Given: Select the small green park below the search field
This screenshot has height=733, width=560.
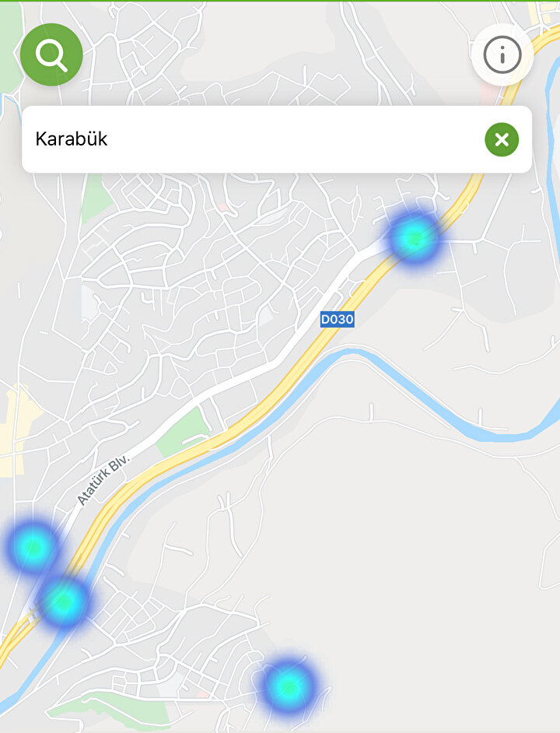Looking at the screenshot, I should 96,196.
